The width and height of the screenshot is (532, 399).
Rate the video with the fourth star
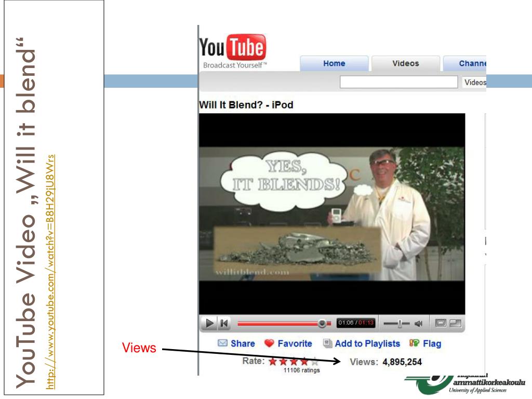(x=304, y=362)
